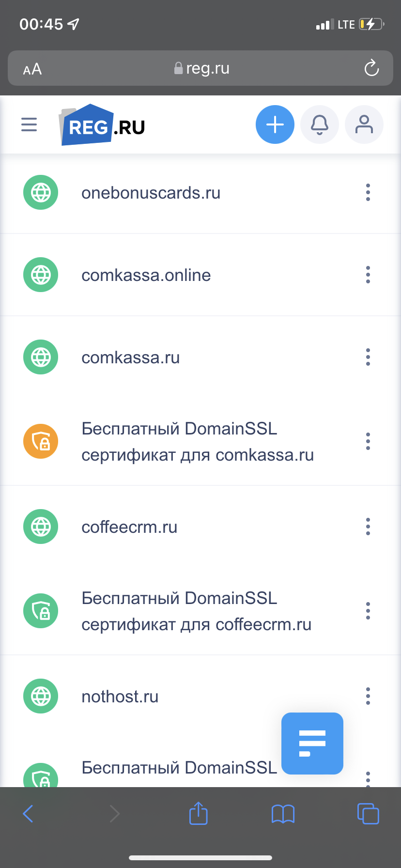Open the coffeecrm.ru SSL certificate entry
The height and width of the screenshot is (868, 401).
coord(196,611)
